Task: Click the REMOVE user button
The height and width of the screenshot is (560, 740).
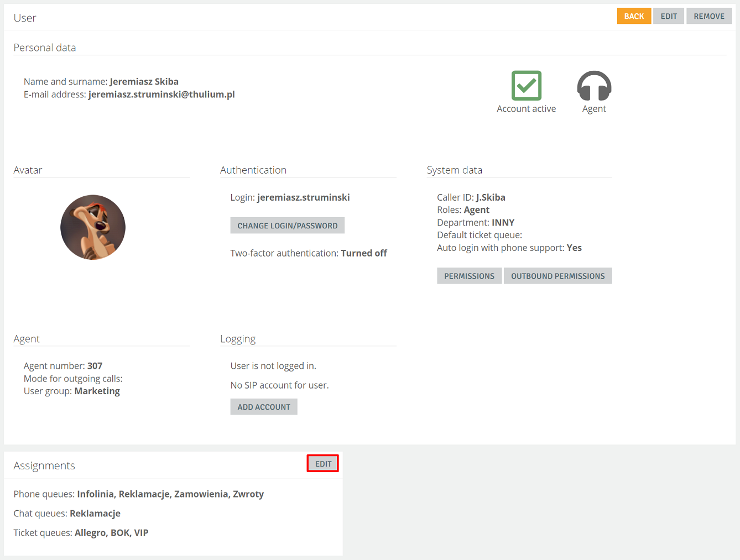Action: point(709,16)
